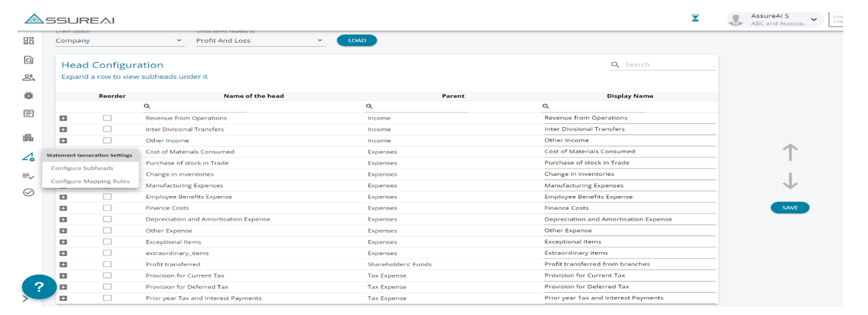This screenshot has width=868, height=315.
Task: Click the AssureAI logo
Action: click(70, 19)
